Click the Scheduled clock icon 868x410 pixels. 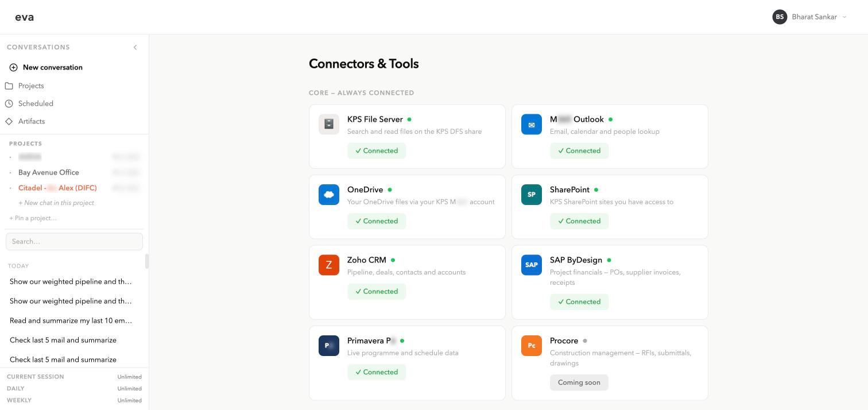click(x=9, y=103)
